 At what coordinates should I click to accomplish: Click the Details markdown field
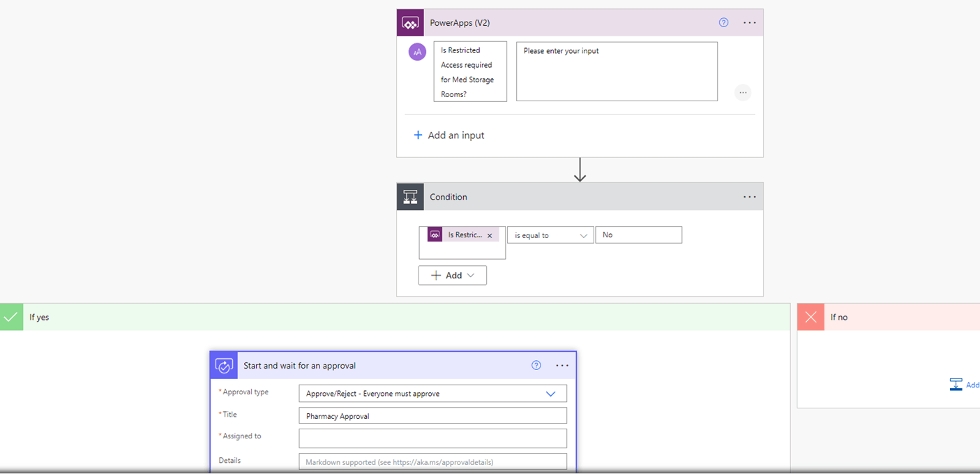(432, 461)
